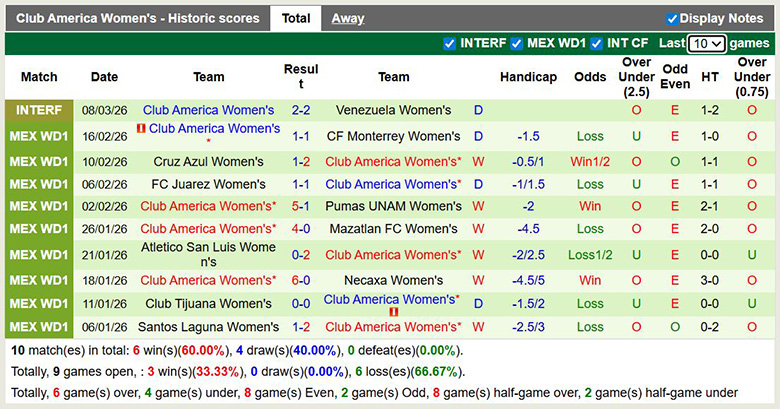
Task: Uncheck the MEX WD1 league filter
Action: (517, 43)
